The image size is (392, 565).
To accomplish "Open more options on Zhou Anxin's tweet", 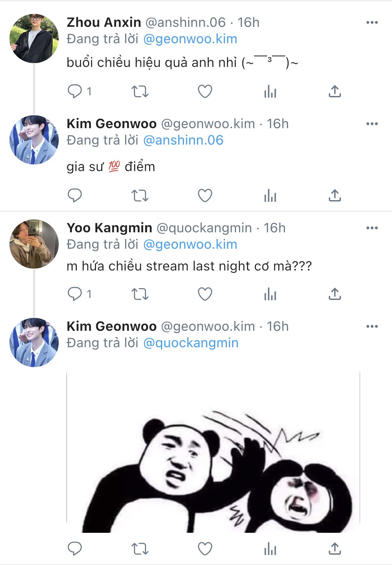I will [372, 22].
